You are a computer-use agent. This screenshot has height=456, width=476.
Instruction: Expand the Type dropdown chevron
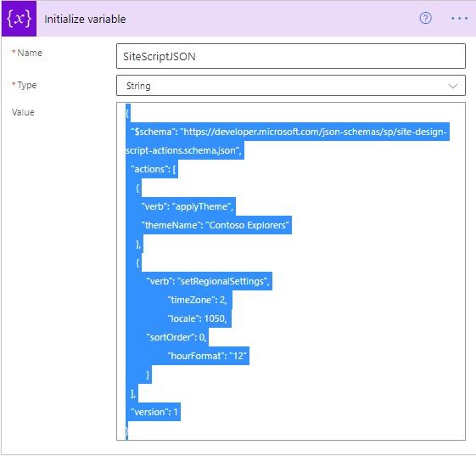tap(452, 86)
